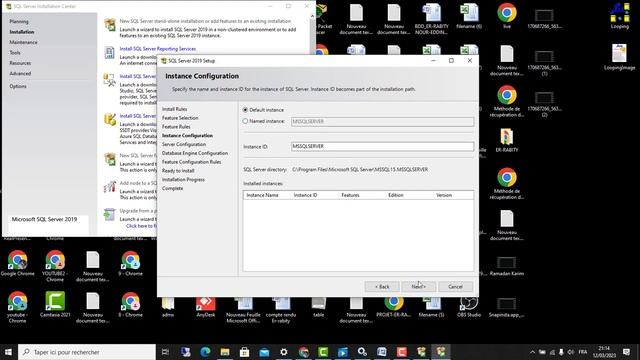
Task: Select Database Engine Configuration step
Action: click(x=195, y=153)
